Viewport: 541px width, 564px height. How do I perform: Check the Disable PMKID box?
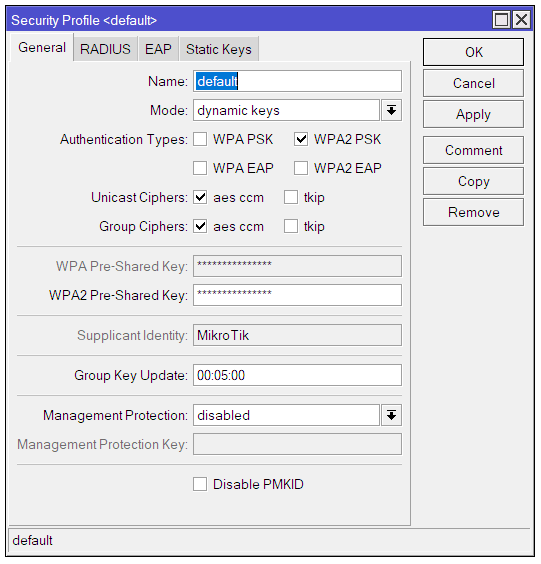(x=200, y=484)
